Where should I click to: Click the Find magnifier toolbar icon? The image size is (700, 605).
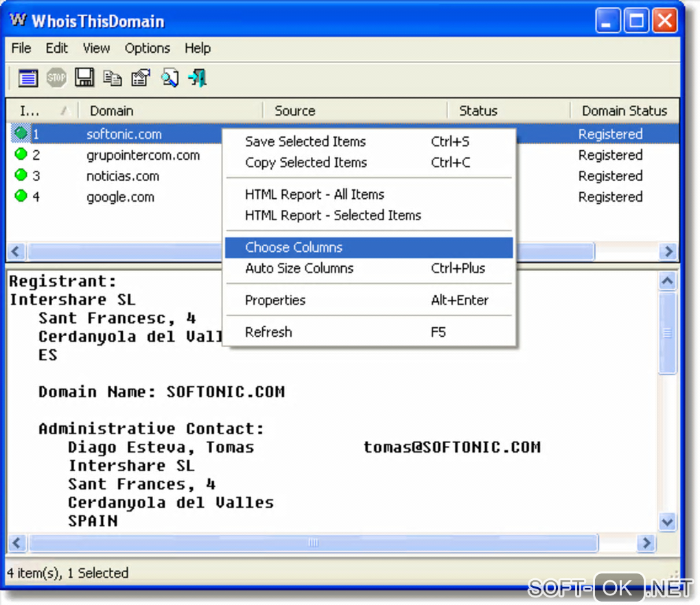click(x=170, y=78)
